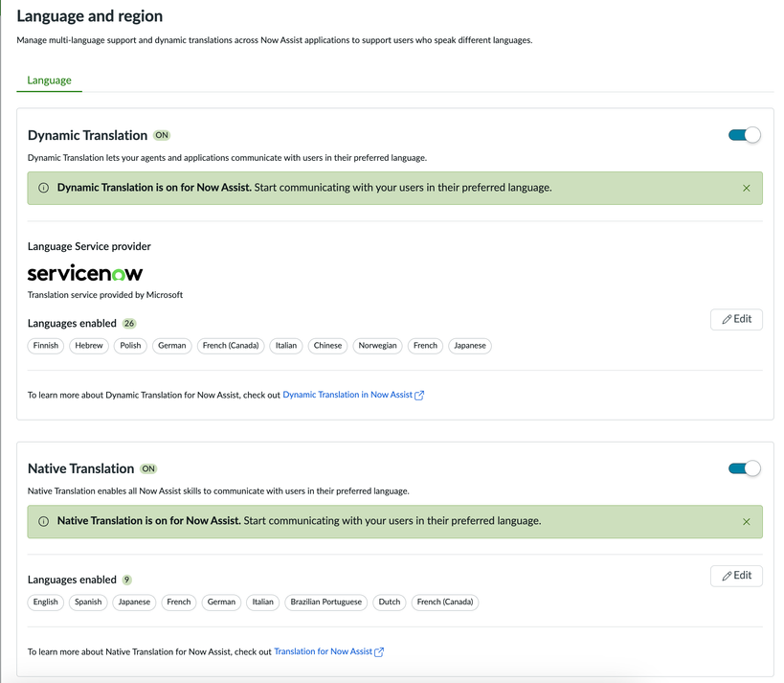This screenshot has width=784, height=683.
Task: Click the Norwegian language chip
Action: (377, 346)
